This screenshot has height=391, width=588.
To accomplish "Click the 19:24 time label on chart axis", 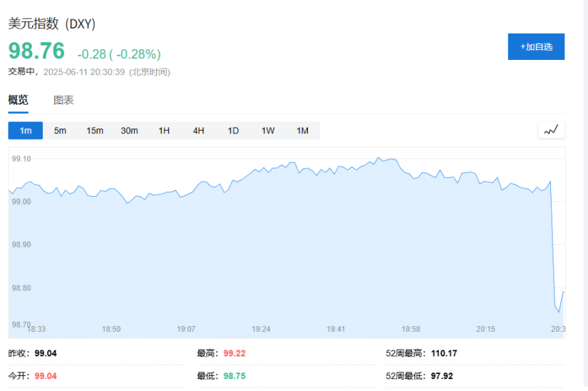I will (261, 329).
